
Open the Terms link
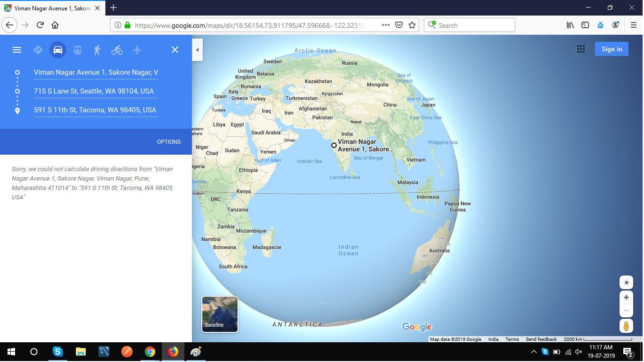[x=512, y=339]
